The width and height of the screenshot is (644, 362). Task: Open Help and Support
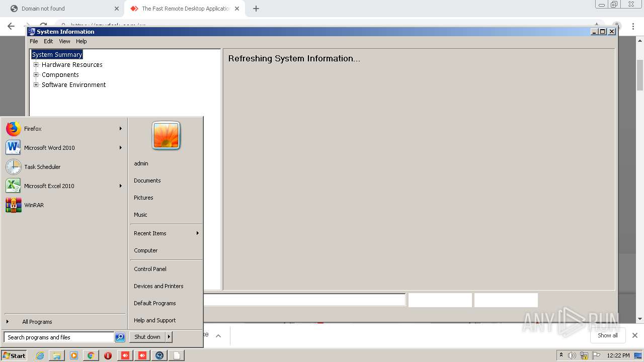click(155, 320)
